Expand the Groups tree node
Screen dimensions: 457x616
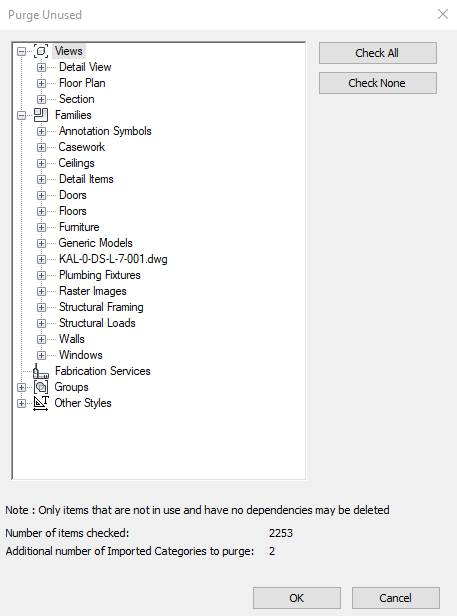(x=22, y=387)
